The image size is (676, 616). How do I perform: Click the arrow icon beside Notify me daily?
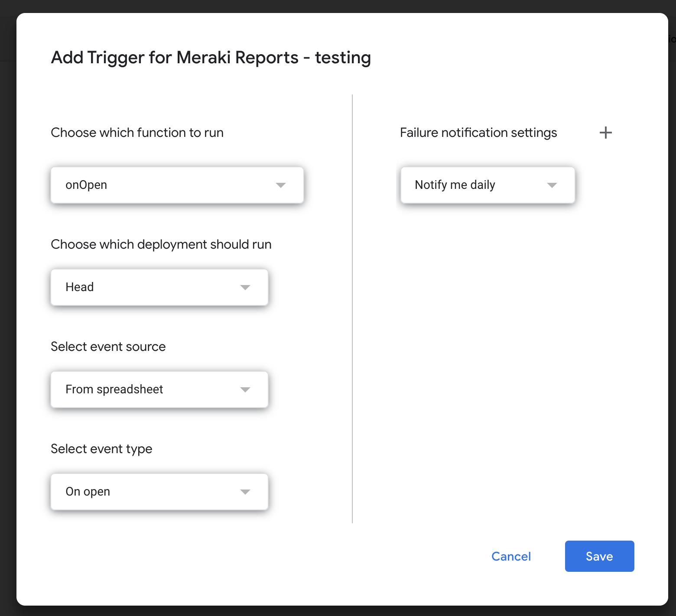pos(552,185)
